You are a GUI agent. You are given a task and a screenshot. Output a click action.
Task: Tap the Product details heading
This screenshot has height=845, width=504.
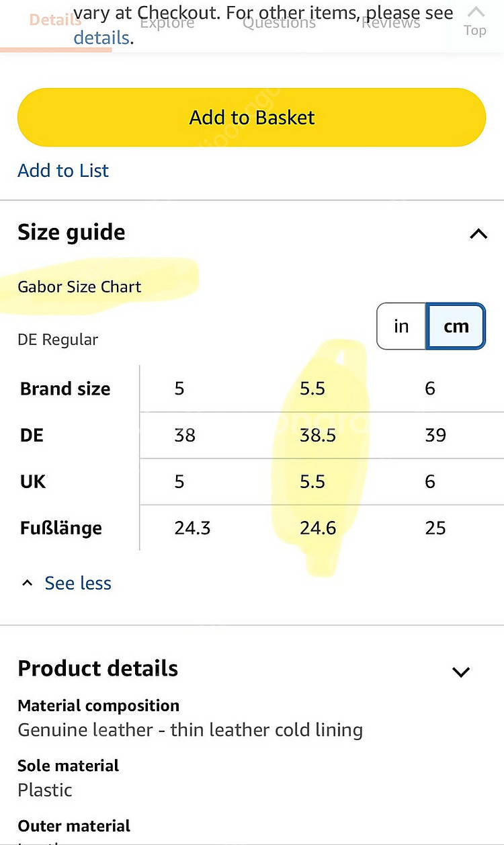(x=98, y=669)
